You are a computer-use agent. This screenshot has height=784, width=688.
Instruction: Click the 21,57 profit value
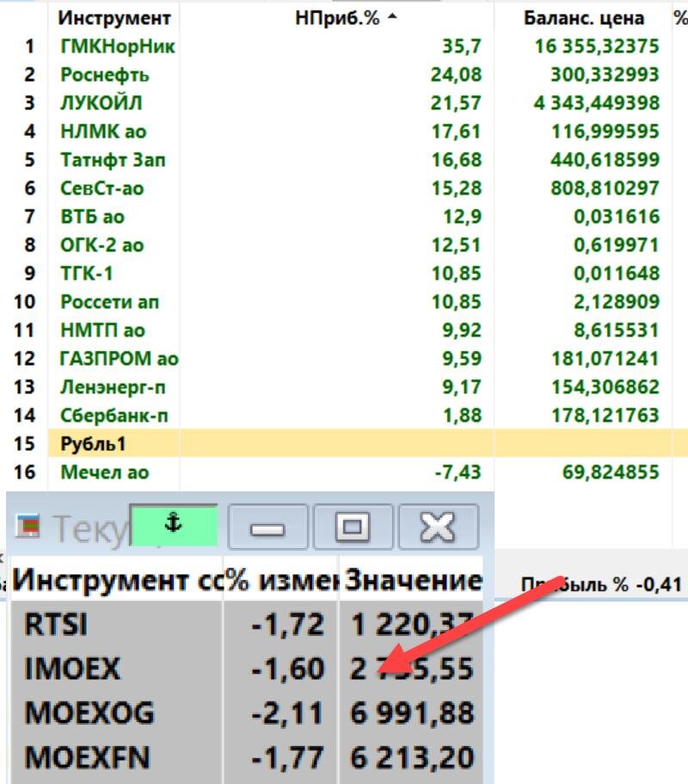456,103
